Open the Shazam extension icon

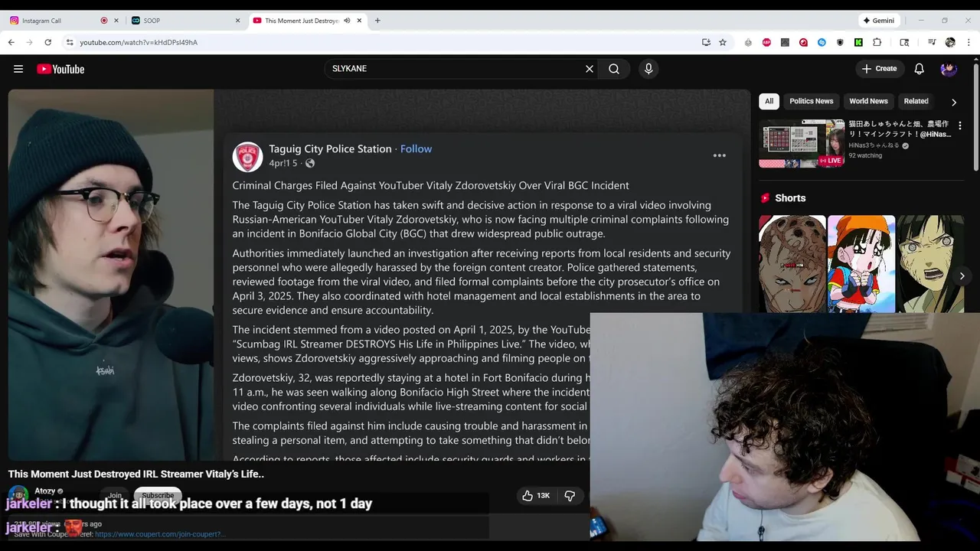point(822,42)
